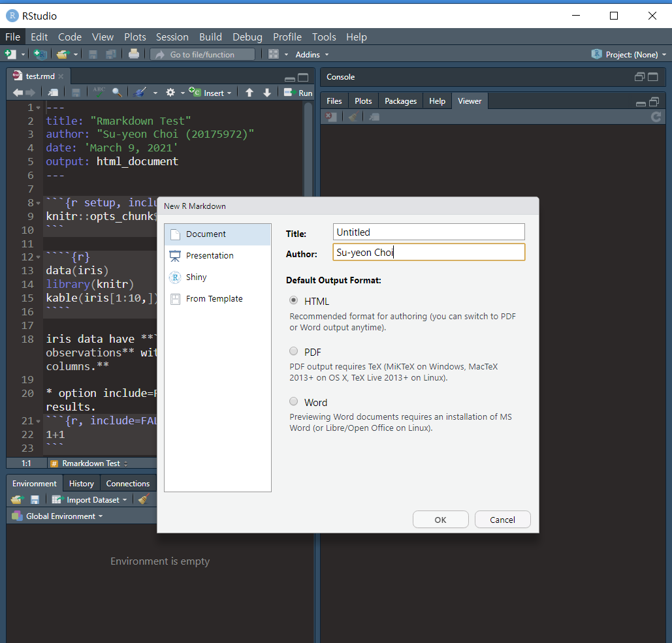Click the Knit yarn icon
The image size is (672, 643).
click(140, 92)
